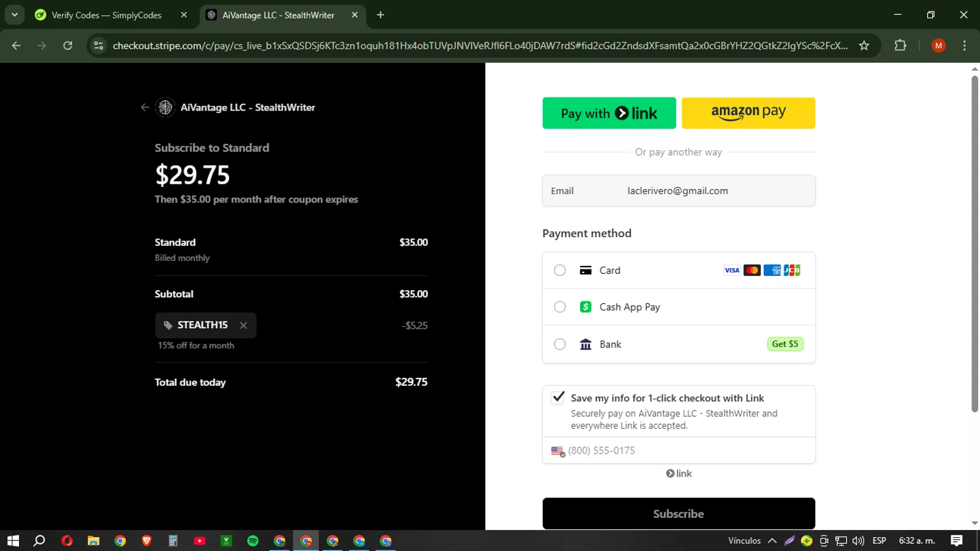Open the volume control in system tray
Image resolution: width=980 pixels, height=551 pixels.
858,541
